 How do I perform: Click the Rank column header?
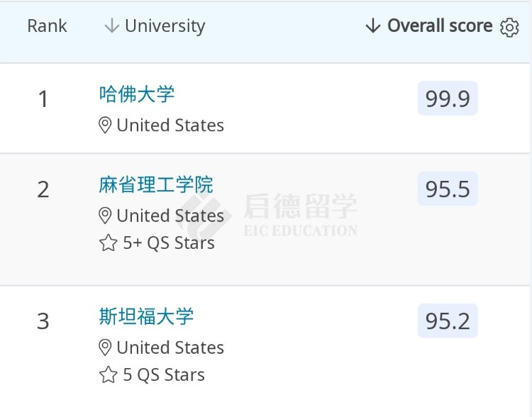[47, 26]
